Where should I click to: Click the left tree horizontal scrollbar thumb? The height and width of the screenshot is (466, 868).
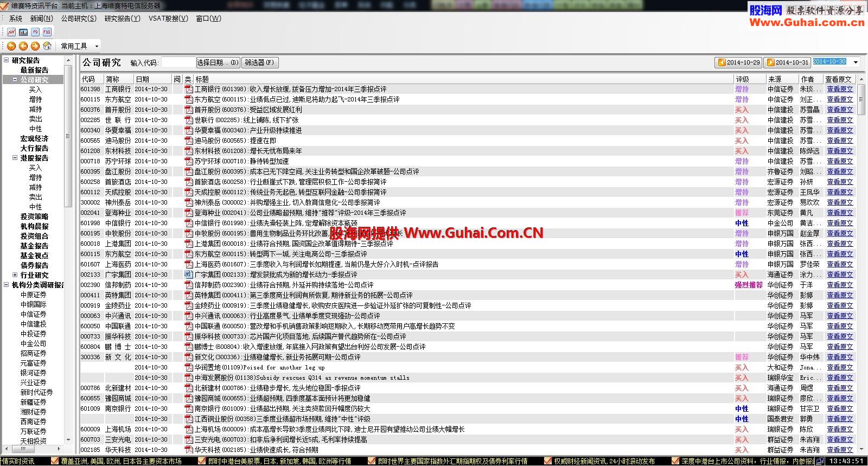tap(23, 449)
